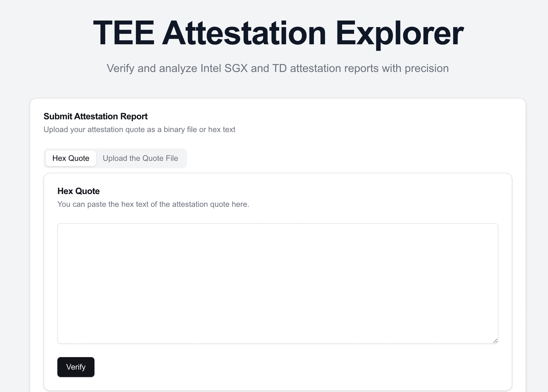The height and width of the screenshot is (392, 548).
Task: Switch to Upload the Quote File tab
Action: 140,158
